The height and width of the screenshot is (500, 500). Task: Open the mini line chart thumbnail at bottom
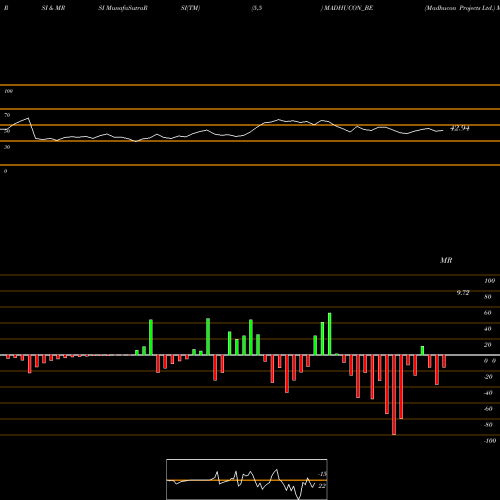click(x=247, y=479)
